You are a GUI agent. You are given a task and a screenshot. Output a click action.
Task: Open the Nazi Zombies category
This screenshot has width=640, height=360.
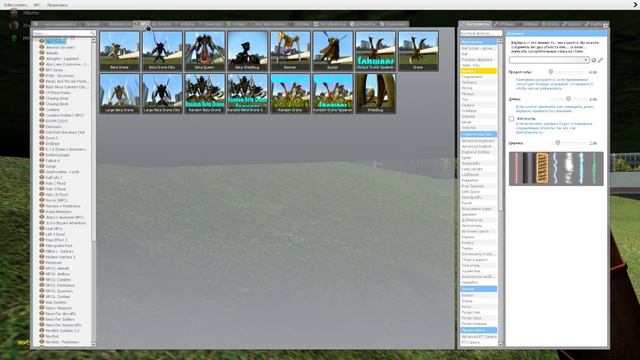[56, 302]
